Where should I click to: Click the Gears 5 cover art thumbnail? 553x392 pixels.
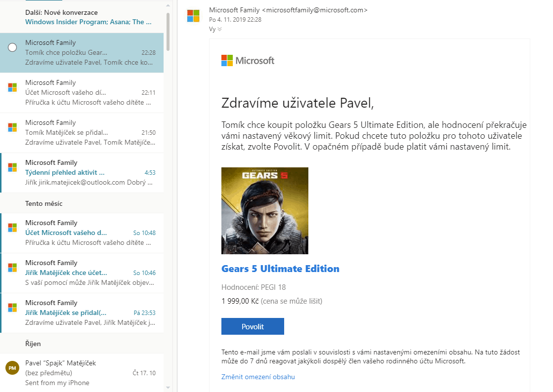pyautogui.click(x=265, y=211)
